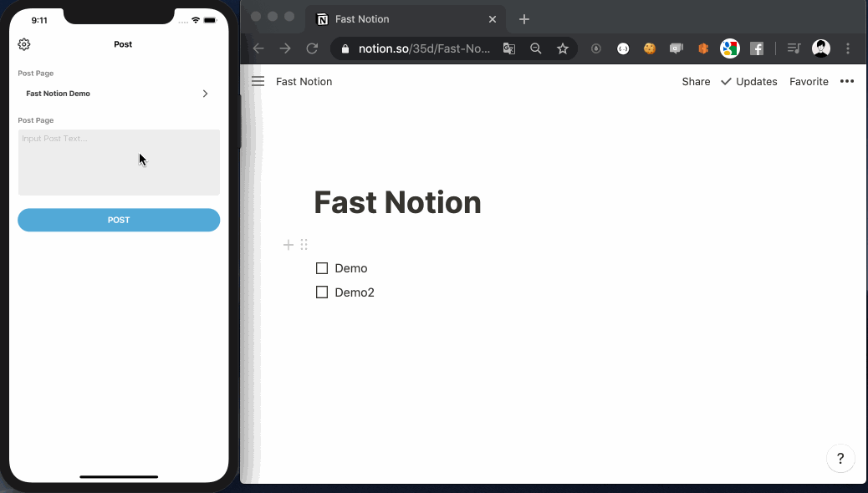Open the media control playlist icon

tap(794, 48)
